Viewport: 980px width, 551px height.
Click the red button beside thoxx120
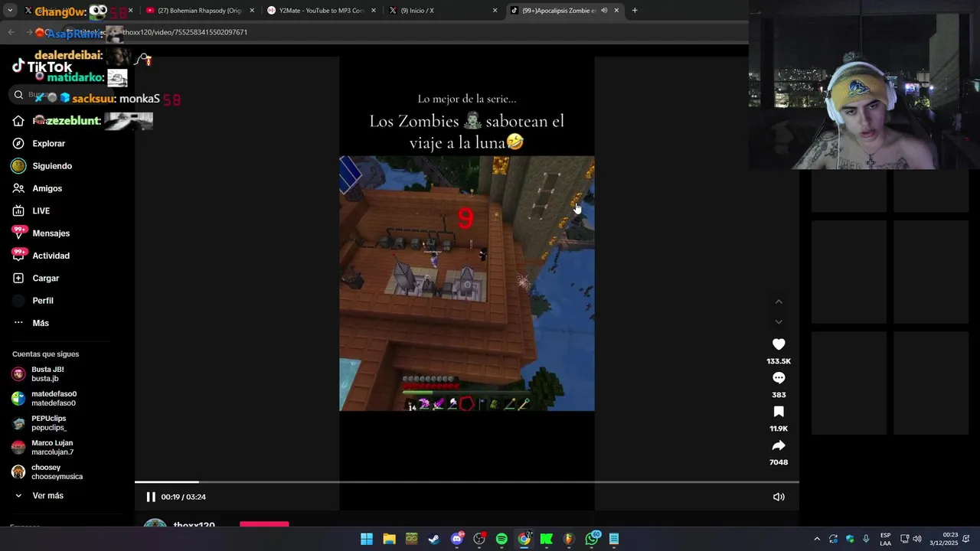point(264,524)
